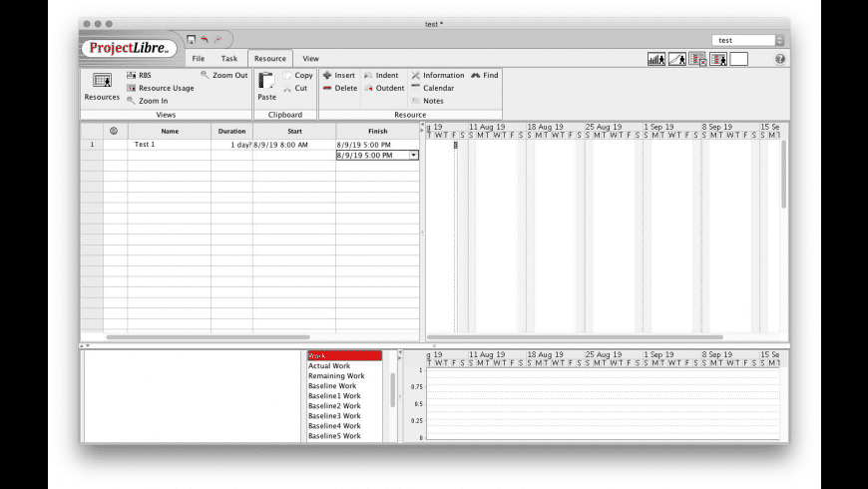The width and height of the screenshot is (868, 489).
Task: Select 'Baseline1 Work' in the list
Action: pyautogui.click(x=344, y=395)
